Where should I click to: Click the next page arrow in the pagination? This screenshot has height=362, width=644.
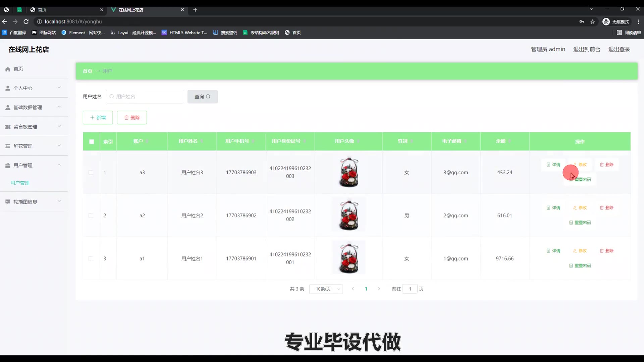click(x=379, y=289)
